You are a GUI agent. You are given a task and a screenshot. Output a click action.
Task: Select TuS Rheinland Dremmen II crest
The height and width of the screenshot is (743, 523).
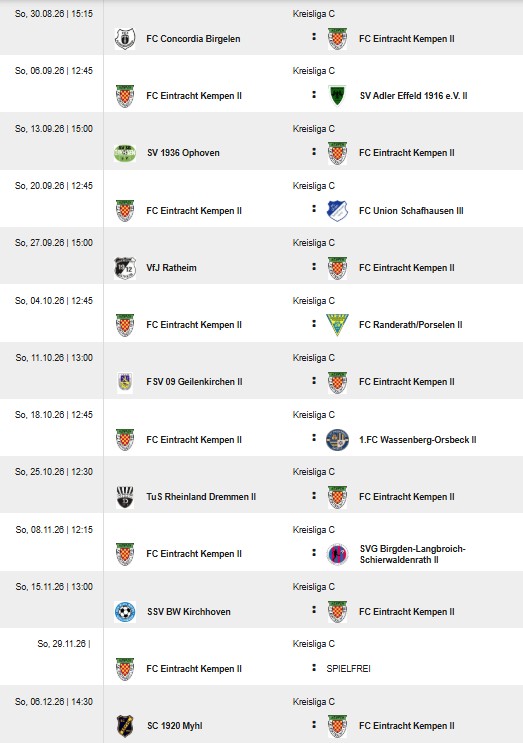tap(125, 497)
